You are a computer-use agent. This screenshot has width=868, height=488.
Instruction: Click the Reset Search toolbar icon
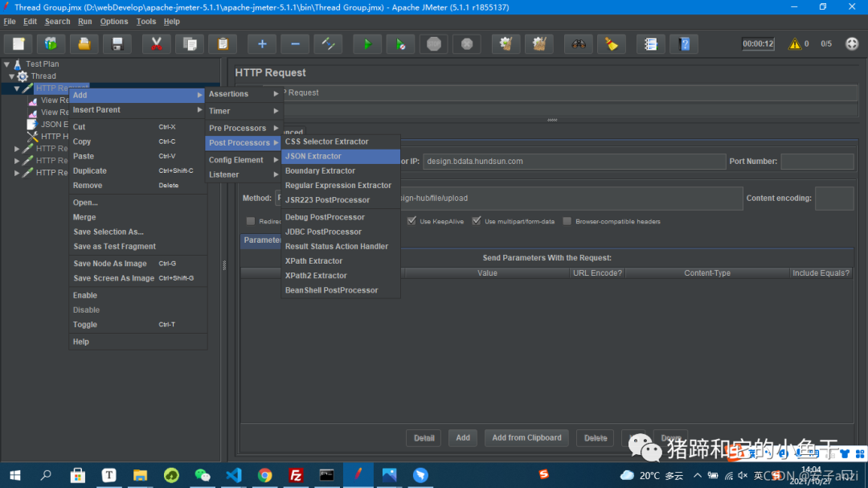tap(612, 43)
